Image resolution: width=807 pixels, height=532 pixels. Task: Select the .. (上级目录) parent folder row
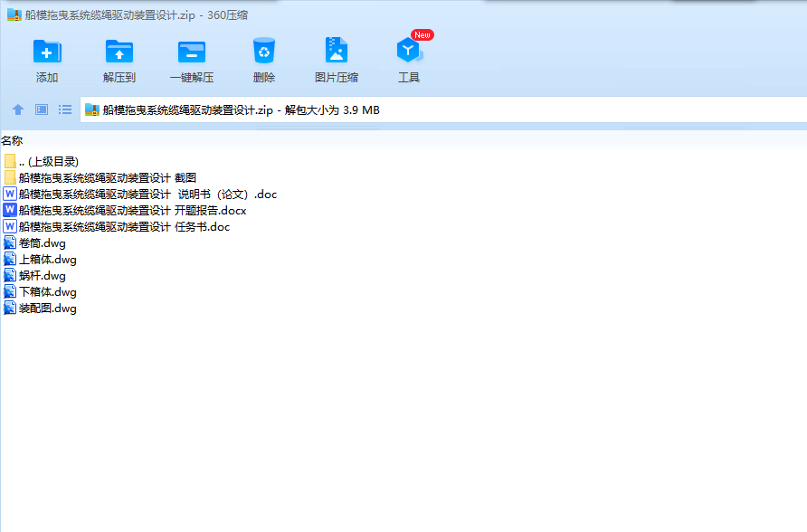coord(42,162)
